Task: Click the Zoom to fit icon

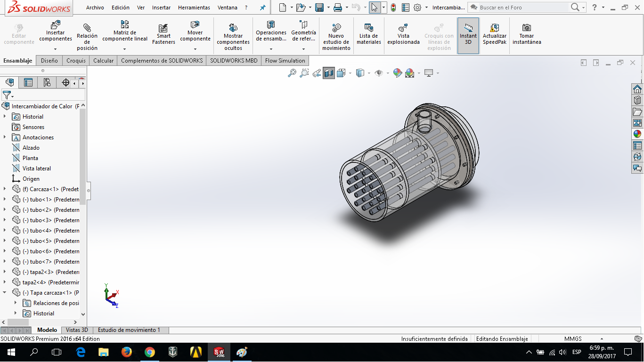Action: [x=292, y=73]
